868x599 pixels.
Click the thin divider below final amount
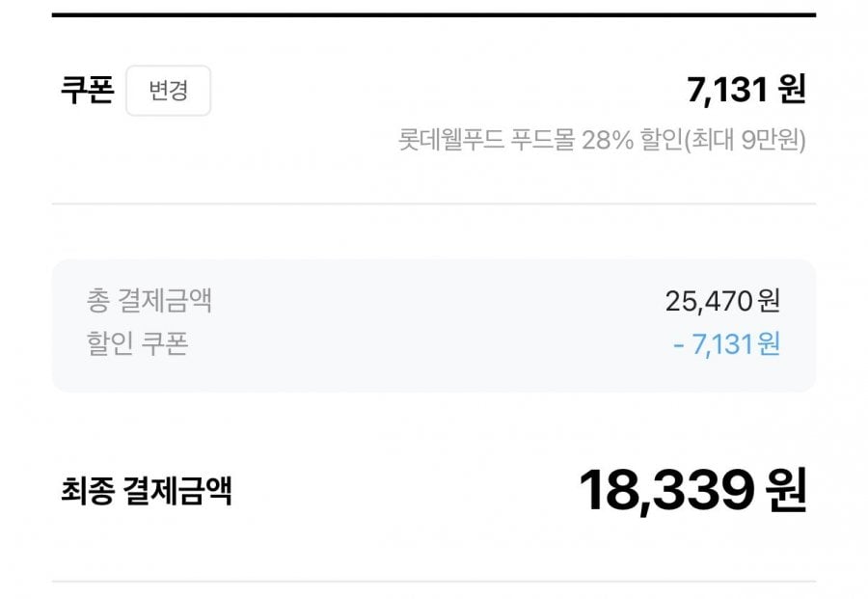[434, 582]
